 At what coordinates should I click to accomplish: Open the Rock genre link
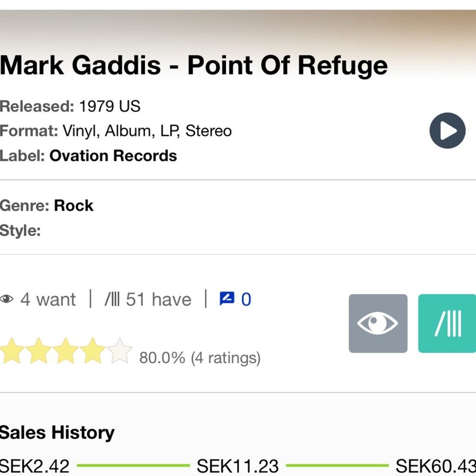74,206
